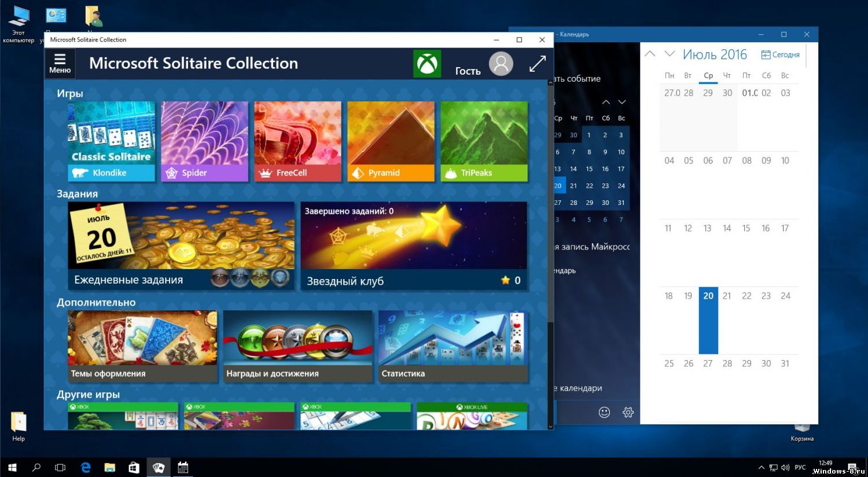
Task: Click the Solitaire taskbar icon
Action: (x=158, y=467)
